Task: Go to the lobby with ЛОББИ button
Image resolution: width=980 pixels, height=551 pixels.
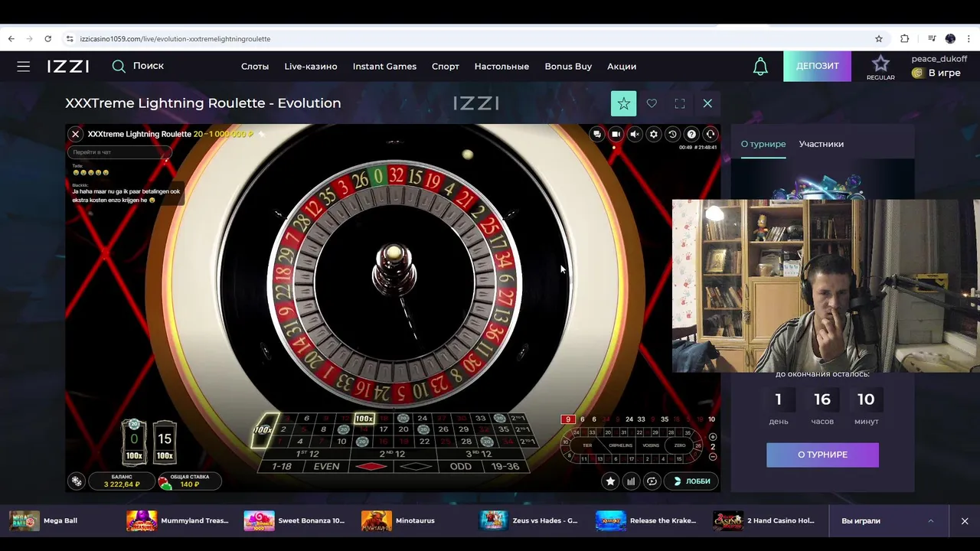Action: [x=691, y=481]
